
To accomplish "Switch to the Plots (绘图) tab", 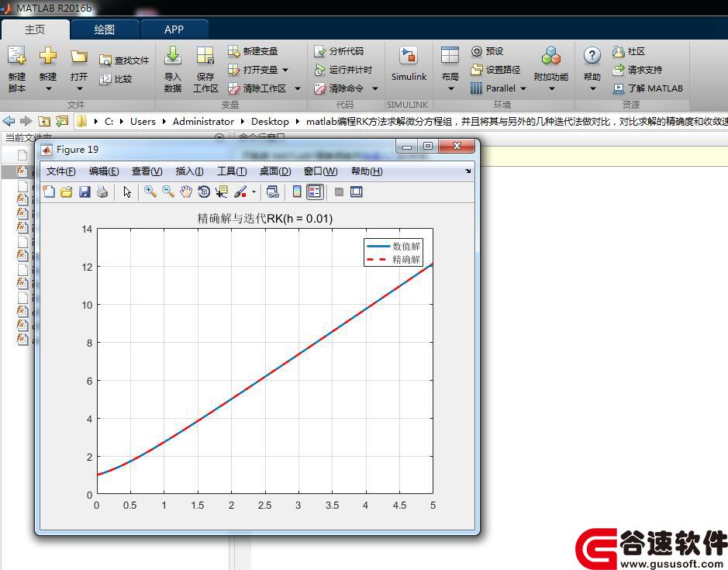I will click(105, 29).
